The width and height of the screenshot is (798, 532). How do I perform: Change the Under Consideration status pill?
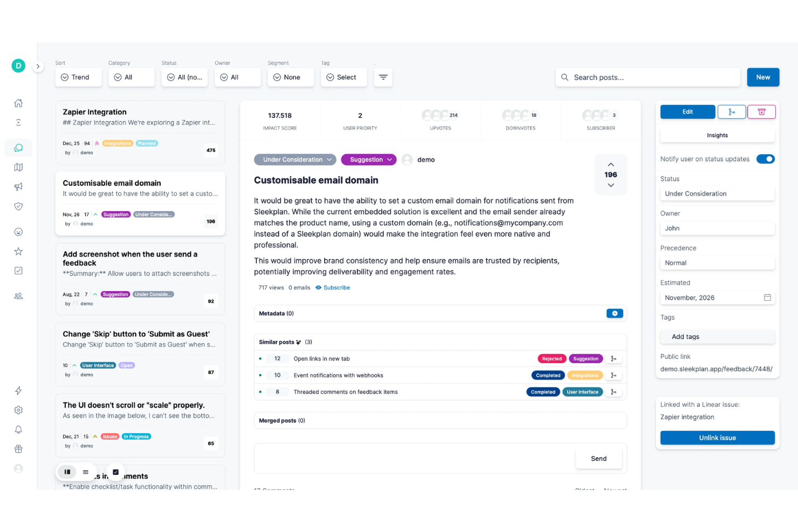click(x=295, y=160)
